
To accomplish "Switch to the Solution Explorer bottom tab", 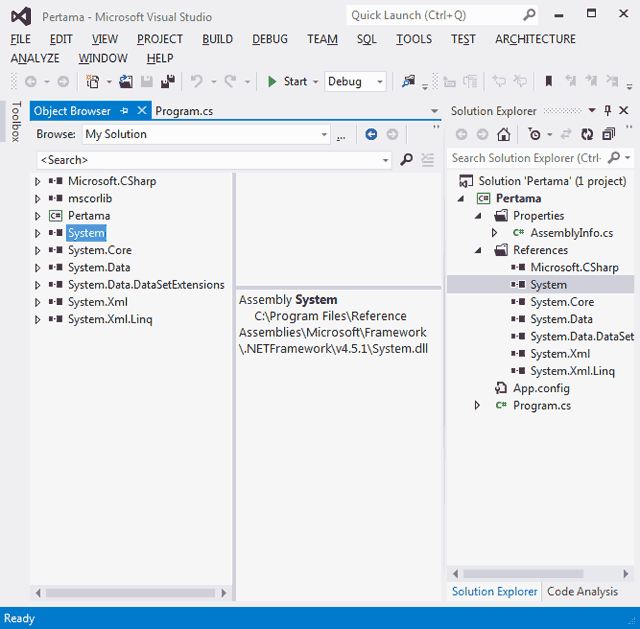I will (494, 591).
